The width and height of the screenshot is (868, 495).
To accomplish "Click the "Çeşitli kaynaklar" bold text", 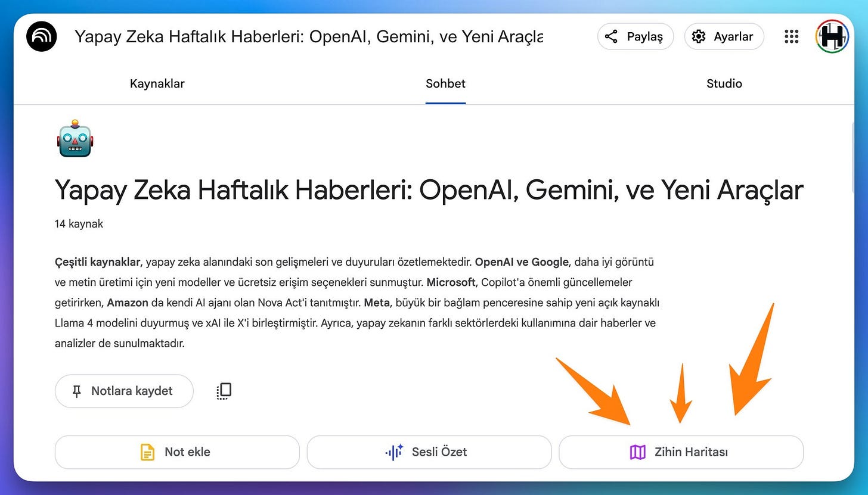I will 97,262.
